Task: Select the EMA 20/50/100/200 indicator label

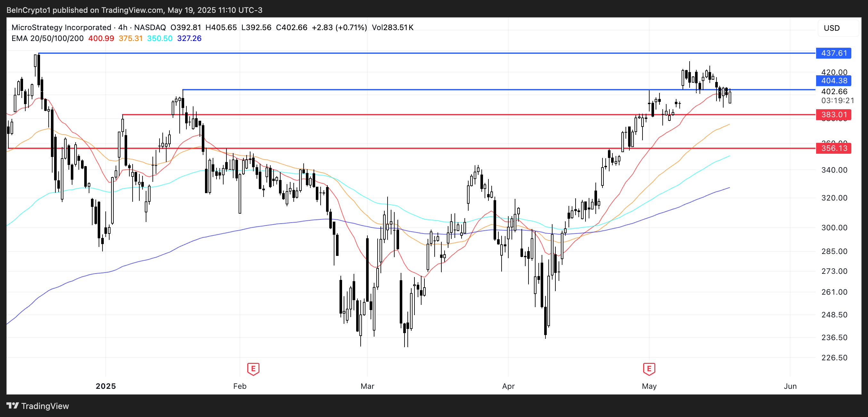Action: [47, 38]
